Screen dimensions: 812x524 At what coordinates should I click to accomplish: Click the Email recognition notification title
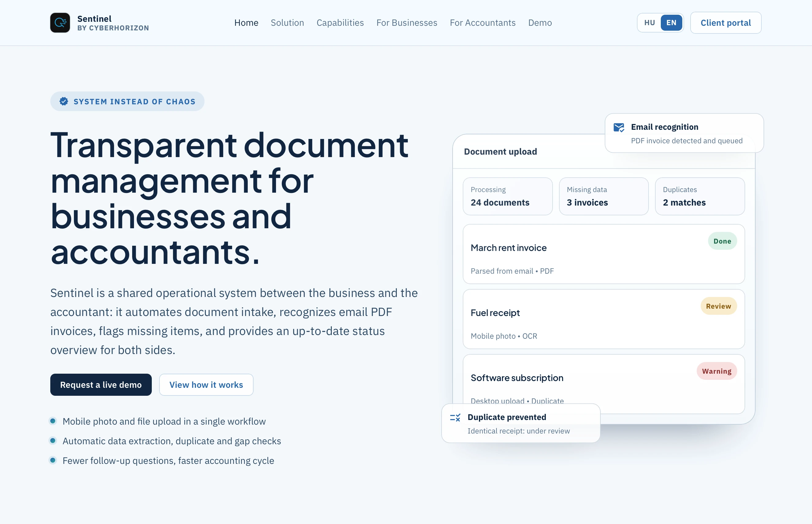665,127
